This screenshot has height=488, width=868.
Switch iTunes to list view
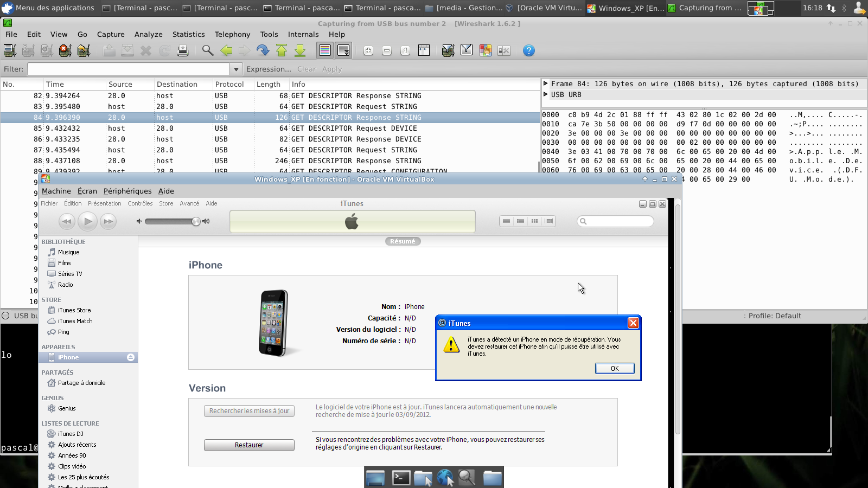[x=506, y=221]
